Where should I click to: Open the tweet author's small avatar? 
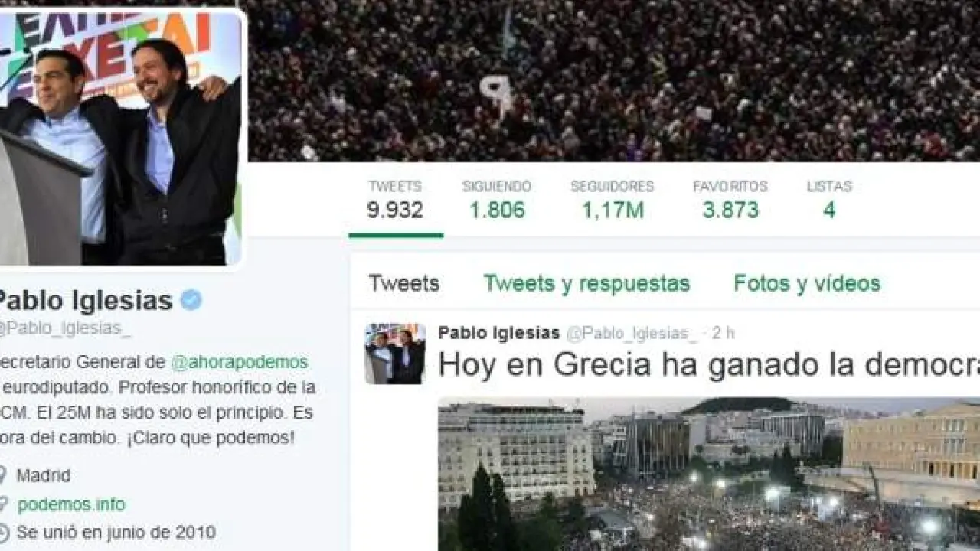(395, 354)
